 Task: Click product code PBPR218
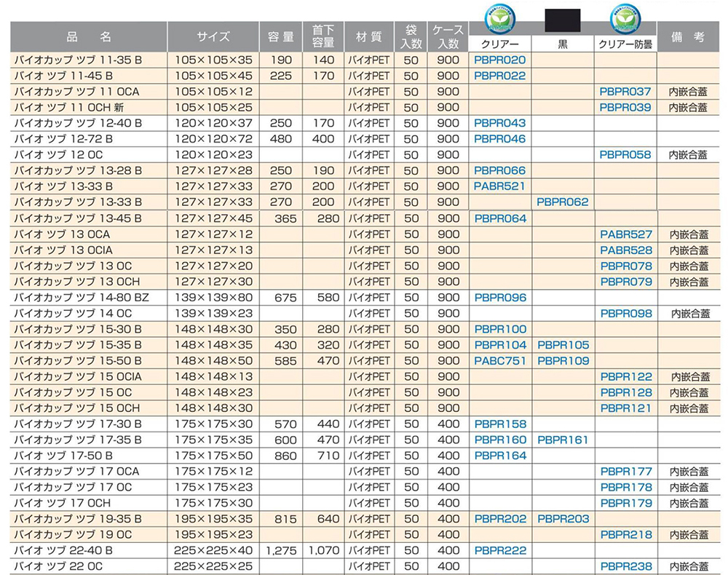click(x=626, y=534)
